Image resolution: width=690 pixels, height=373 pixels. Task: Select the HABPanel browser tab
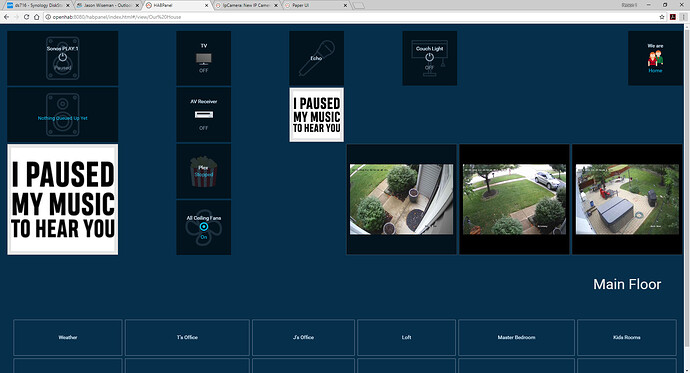(x=176, y=5)
